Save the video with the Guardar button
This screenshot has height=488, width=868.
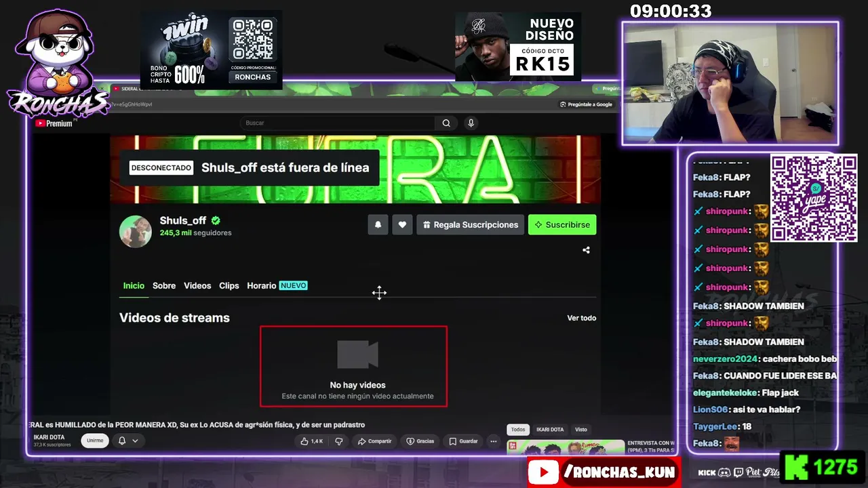point(464,441)
